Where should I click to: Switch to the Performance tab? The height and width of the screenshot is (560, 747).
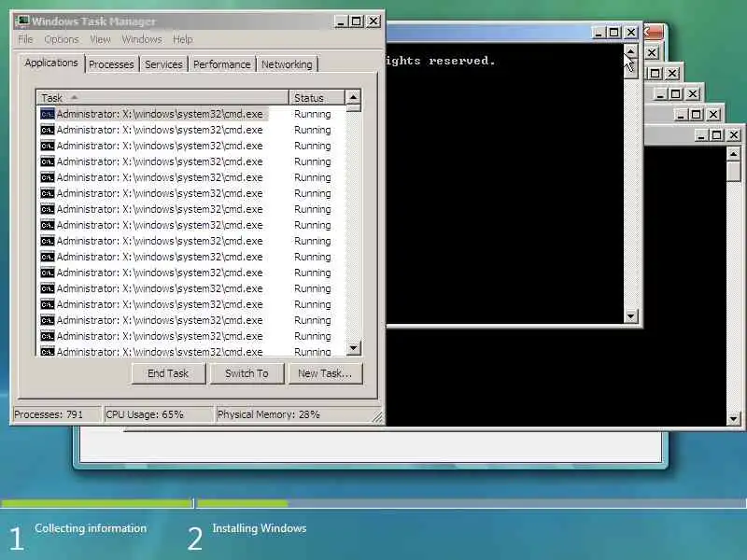[x=221, y=64]
